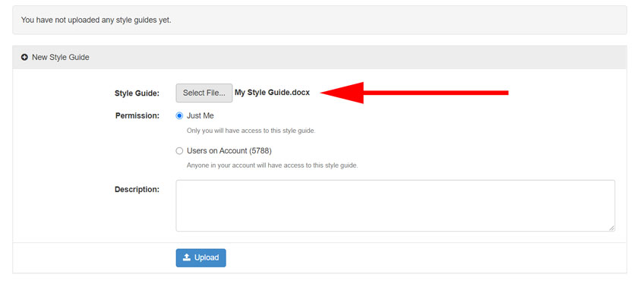Screen dimensions: 644x281
Task: Click the "Description:" field label
Action: click(137, 189)
